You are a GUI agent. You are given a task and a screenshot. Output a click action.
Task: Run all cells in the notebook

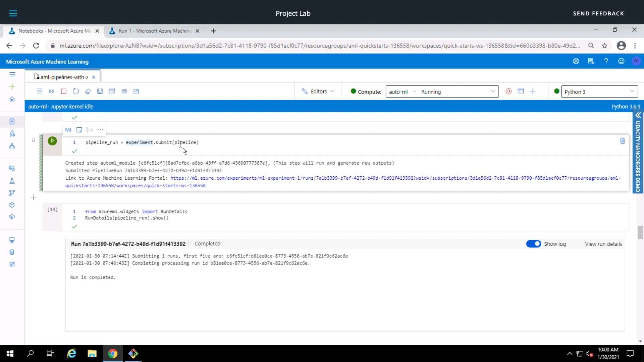pyautogui.click(x=52, y=91)
